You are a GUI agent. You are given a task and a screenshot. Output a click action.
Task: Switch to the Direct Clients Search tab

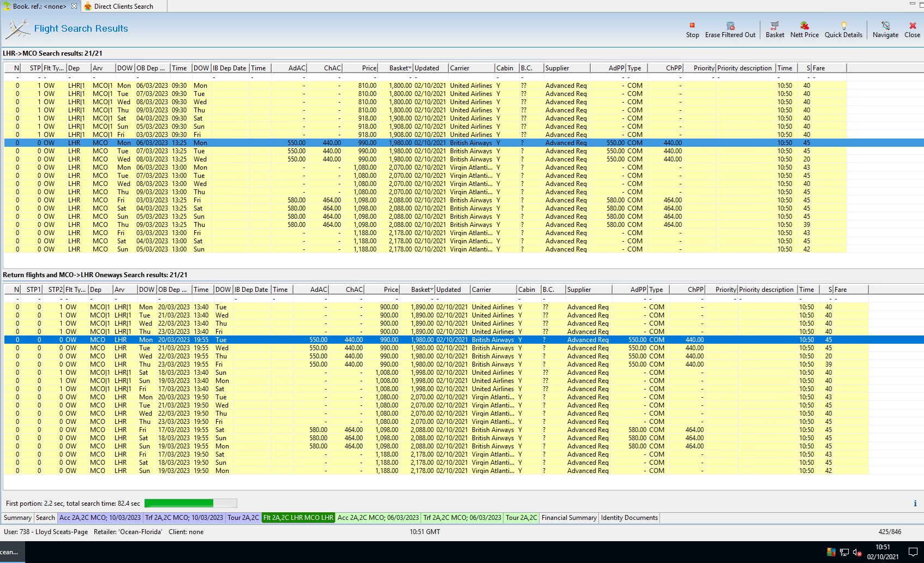point(123,7)
